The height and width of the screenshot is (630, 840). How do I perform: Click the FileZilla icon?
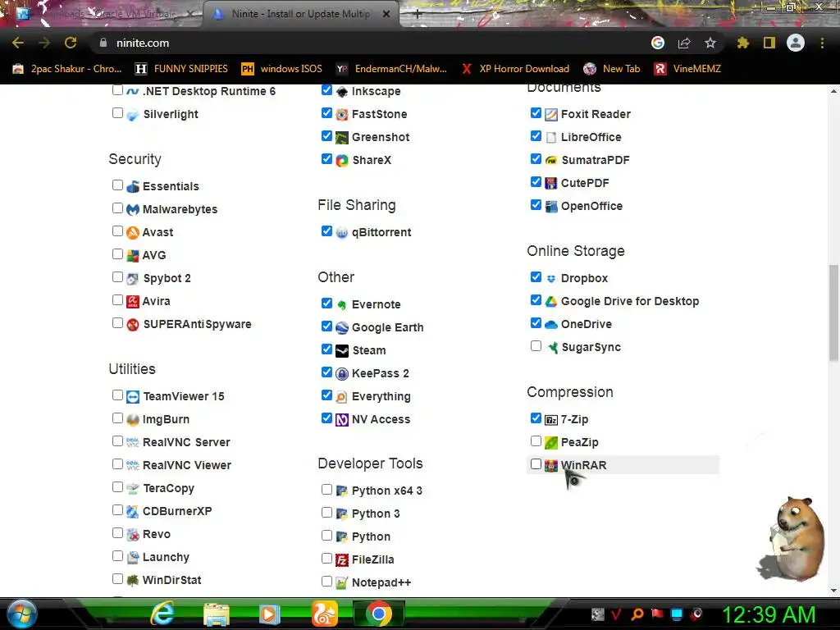tap(342, 560)
